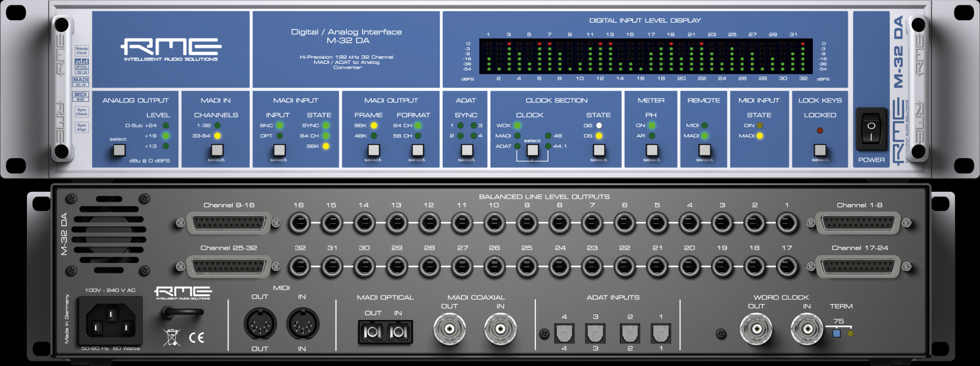Click the 44.1 clock LED
Image resolution: width=980 pixels, height=366 pixels.
(x=548, y=146)
